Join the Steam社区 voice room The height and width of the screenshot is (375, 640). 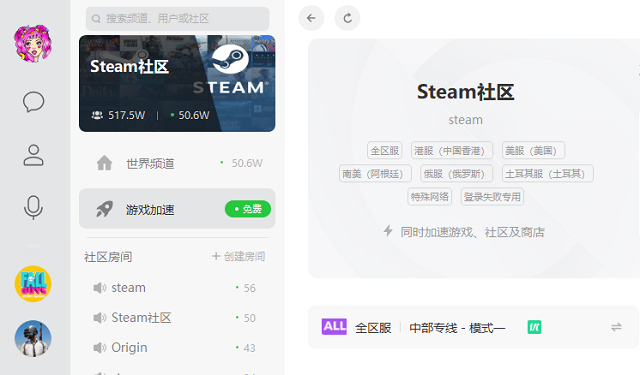(176, 317)
